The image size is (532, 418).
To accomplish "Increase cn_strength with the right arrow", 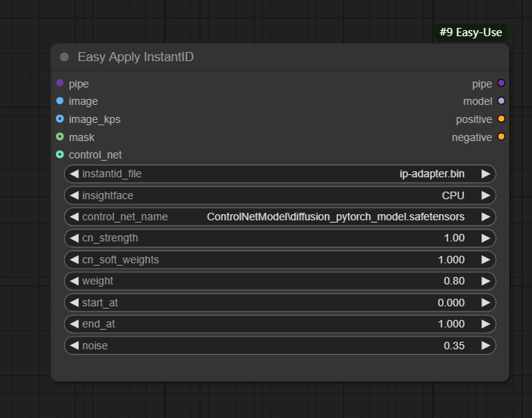I will click(485, 238).
